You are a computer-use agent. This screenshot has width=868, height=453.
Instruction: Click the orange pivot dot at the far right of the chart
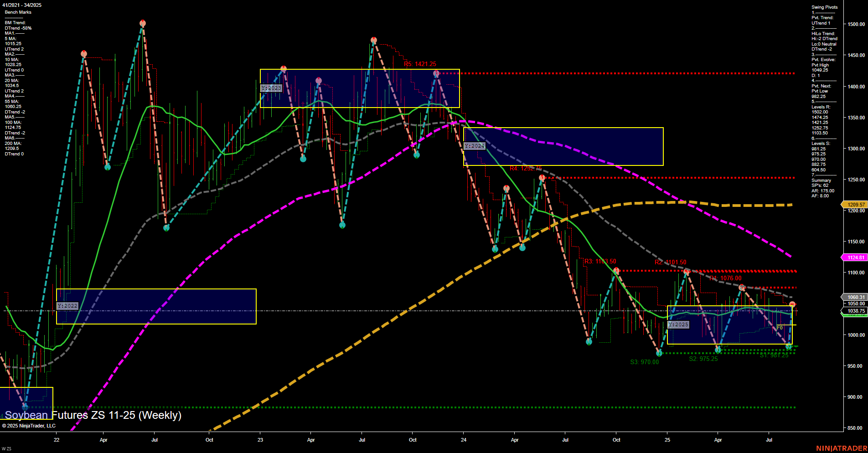(x=792, y=303)
